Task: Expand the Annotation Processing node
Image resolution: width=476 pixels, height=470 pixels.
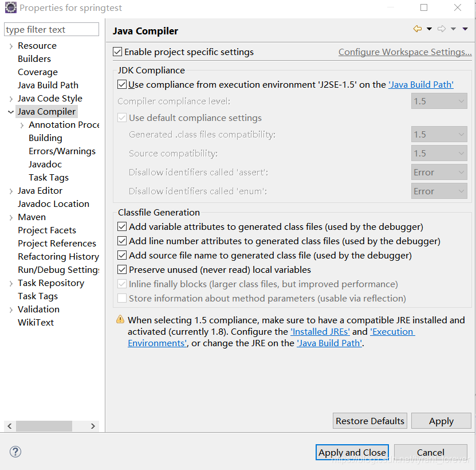Action: pos(22,125)
